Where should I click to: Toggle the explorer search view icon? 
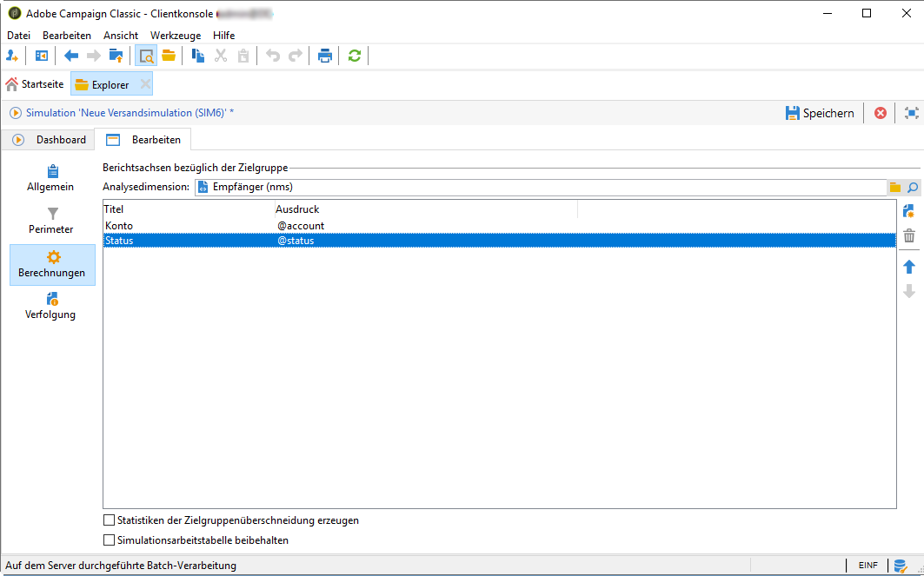click(x=146, y=56)
